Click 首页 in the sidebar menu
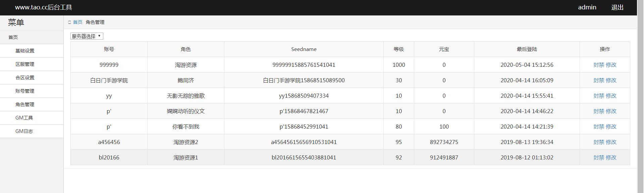The width and height of the screenshot is (644, 193). (13, 37)
